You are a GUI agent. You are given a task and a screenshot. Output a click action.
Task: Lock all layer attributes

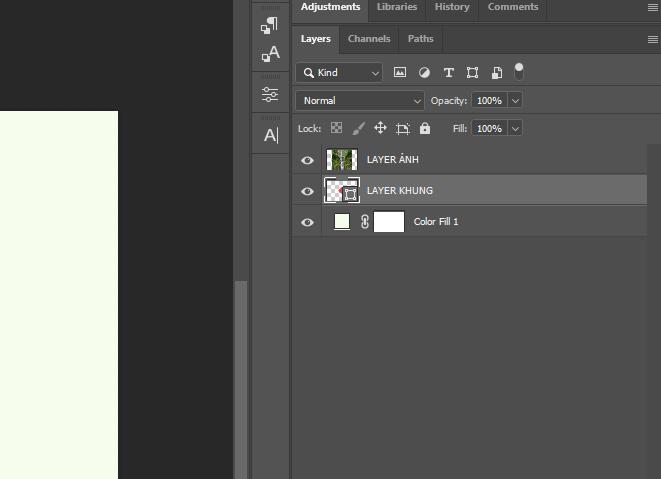[x=425, y=128]
